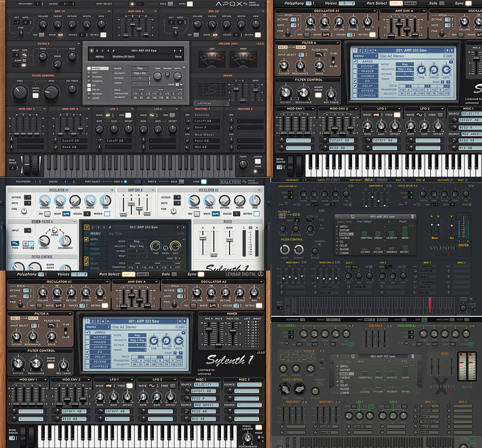
Task: Toggle Sync checkbox in X3 skin header
Action: tap(424, 180)
